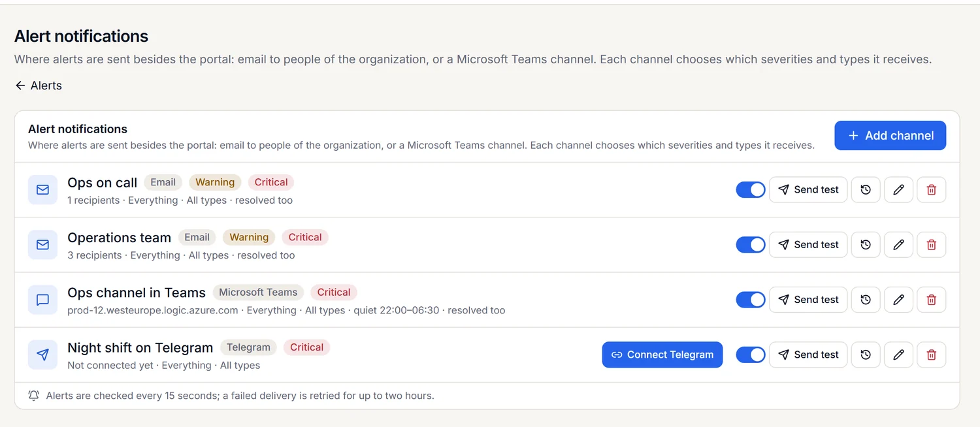Image resolution: width=980 pixels, height=427 pixels.
Task: Send test to Ops channel in Teams
Action: 808,300
